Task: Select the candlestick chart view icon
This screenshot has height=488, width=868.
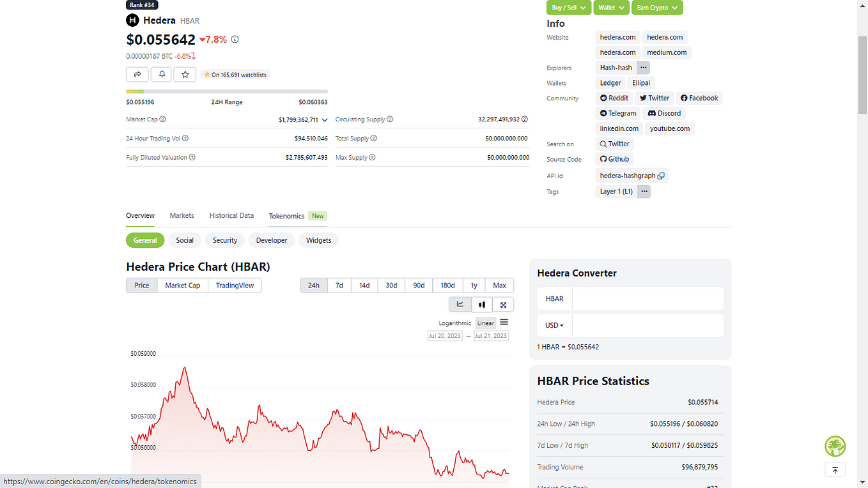Action: 482,305
